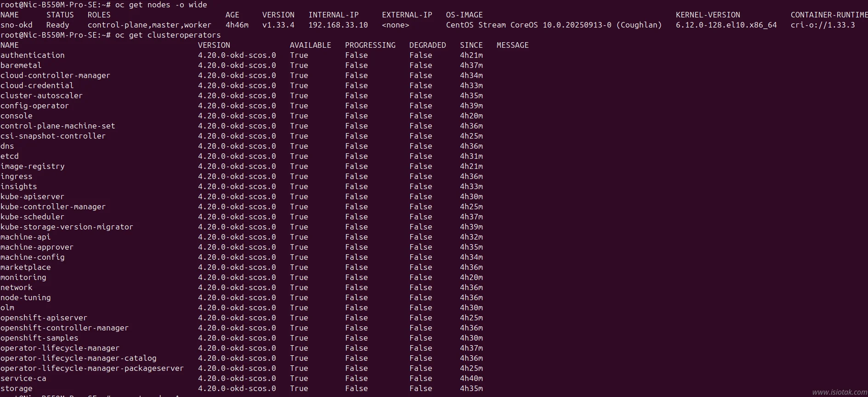Viewport: 868px width, 397px height.
Task: Click the 'oc get clusteroperators' command text
Action: click(168, 35)
